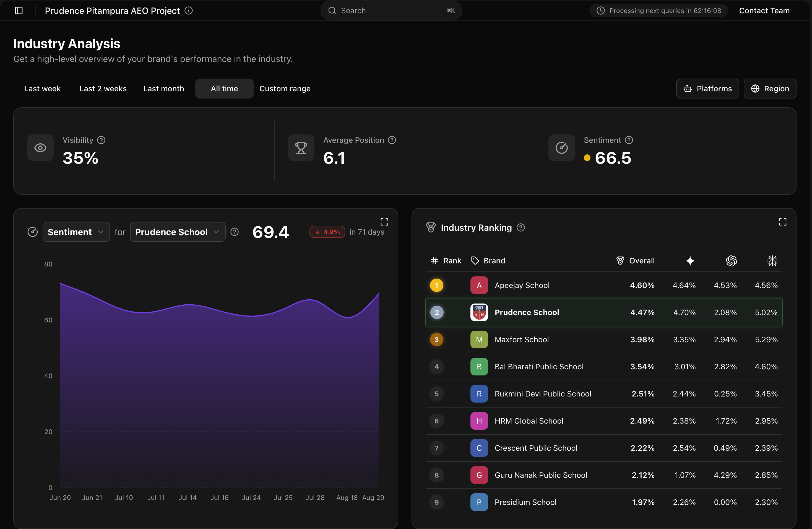Click the Average Position help icon
This screenshot has height=529, width=812.
click(392, 140)
